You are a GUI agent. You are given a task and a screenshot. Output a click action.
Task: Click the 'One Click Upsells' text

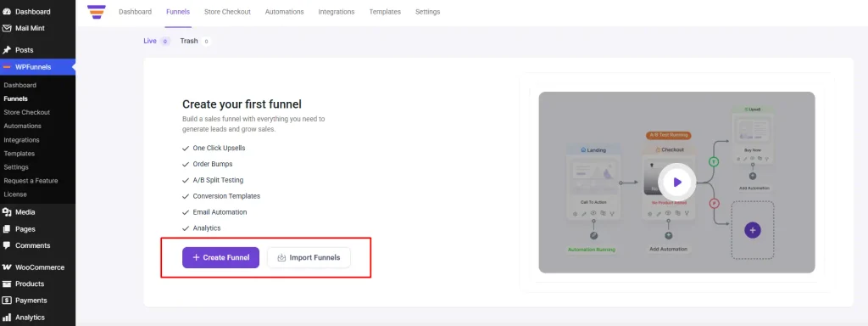tap(219, 148)
